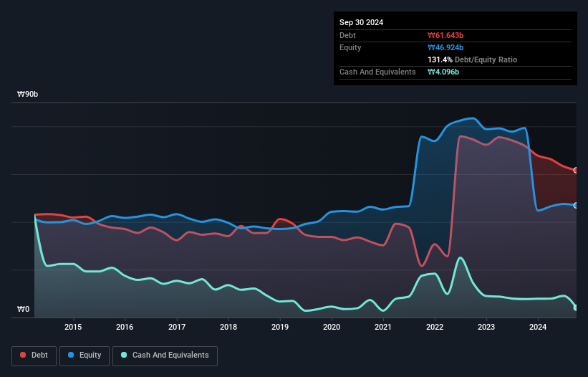
Task: Toggle the Equity series legend button
Action: click(x=85, y=355)
